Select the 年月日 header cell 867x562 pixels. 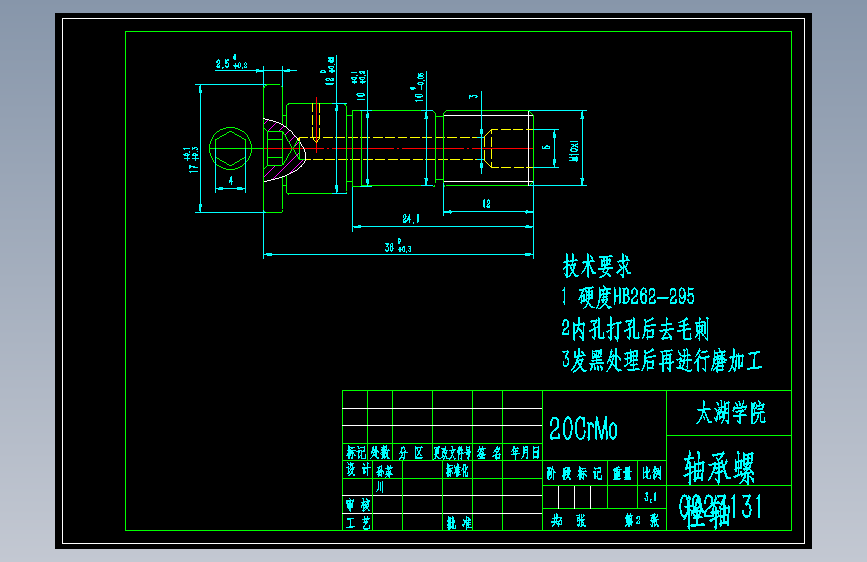point(523,452)
